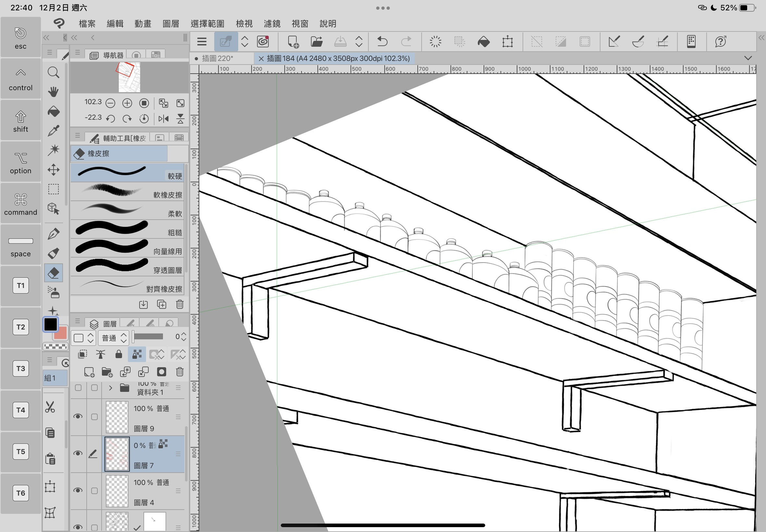Open the canvas tab list chevron
Screen dimensions: 766x532
(x=748, y=58)
